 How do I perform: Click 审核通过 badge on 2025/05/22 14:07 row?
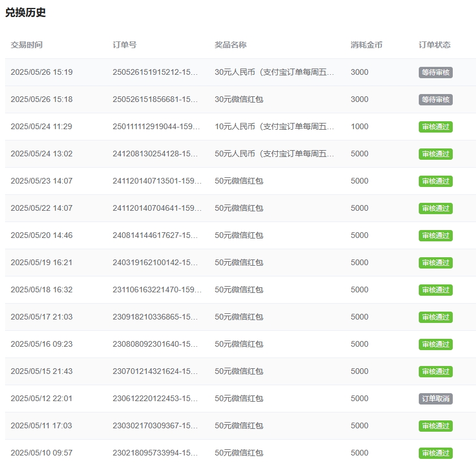436,208
